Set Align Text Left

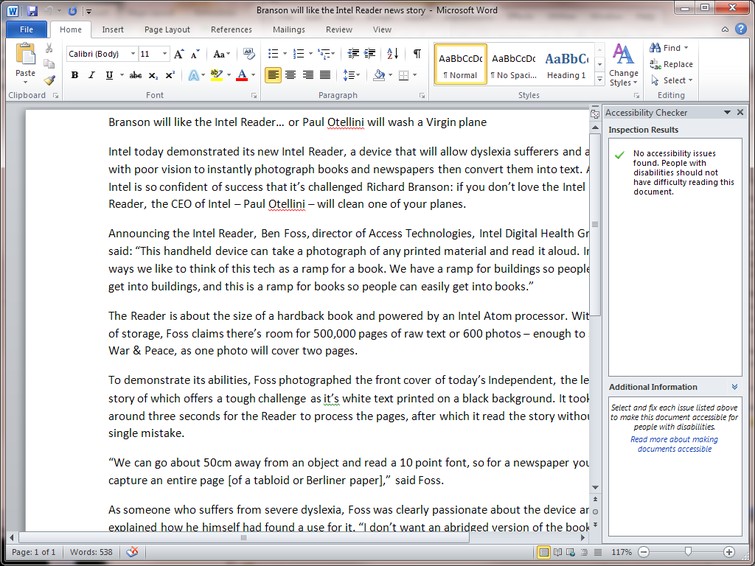click(x=273, y=75)
